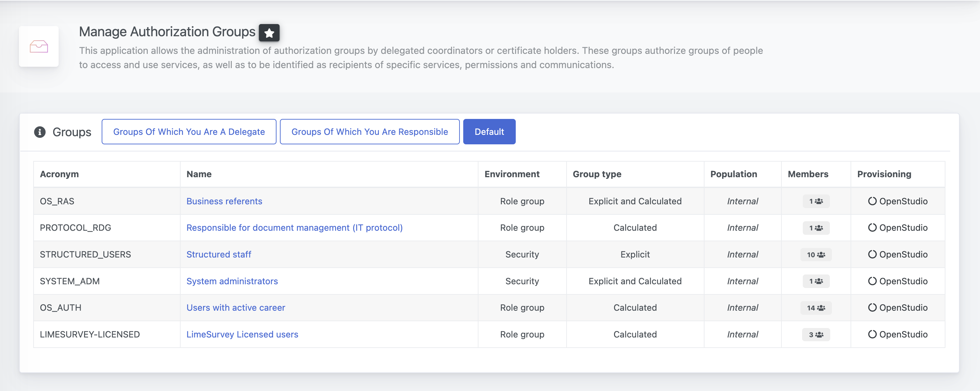Open the Business referents group

coord(224,201)
